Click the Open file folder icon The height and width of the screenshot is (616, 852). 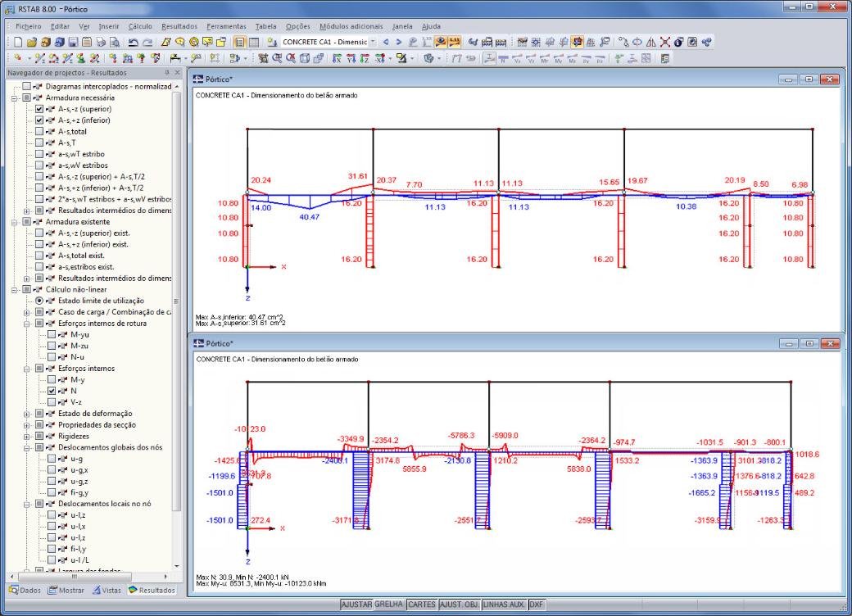tap(31, 42)
